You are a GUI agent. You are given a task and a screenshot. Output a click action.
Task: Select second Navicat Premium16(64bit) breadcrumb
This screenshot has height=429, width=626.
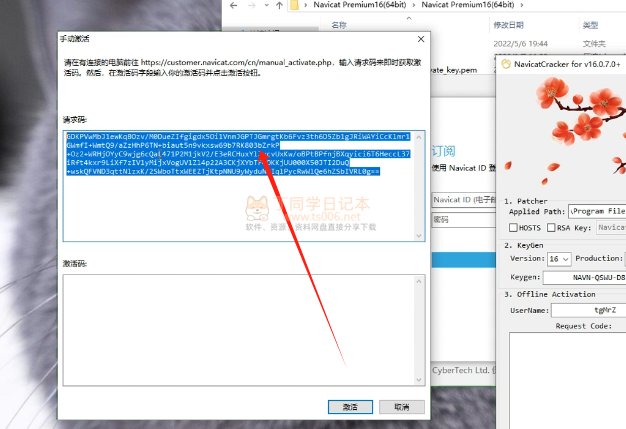pos(468,5)
